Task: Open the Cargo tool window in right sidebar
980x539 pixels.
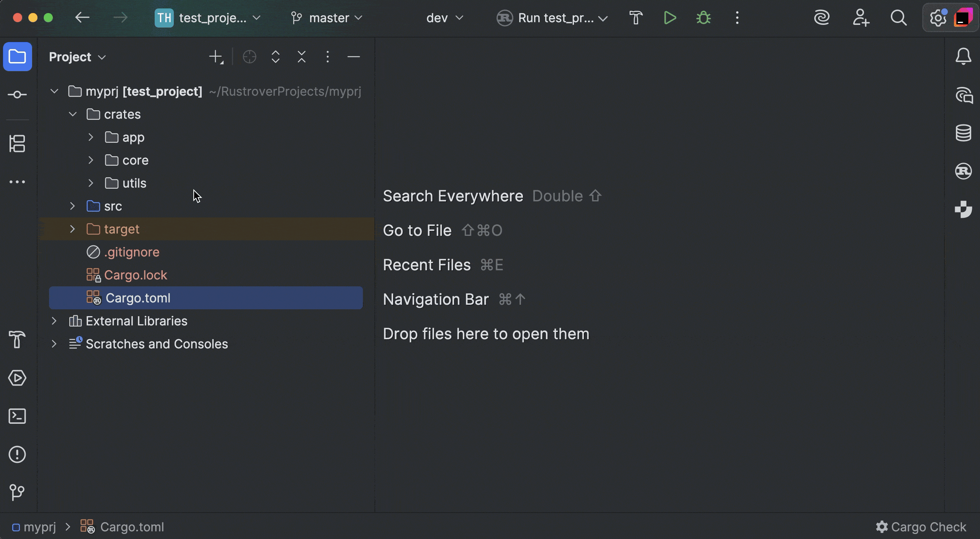Action: (963, 171)
